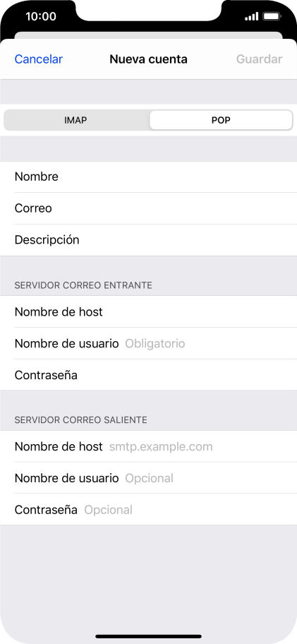Tap incoming server Contraseña field

148,375
